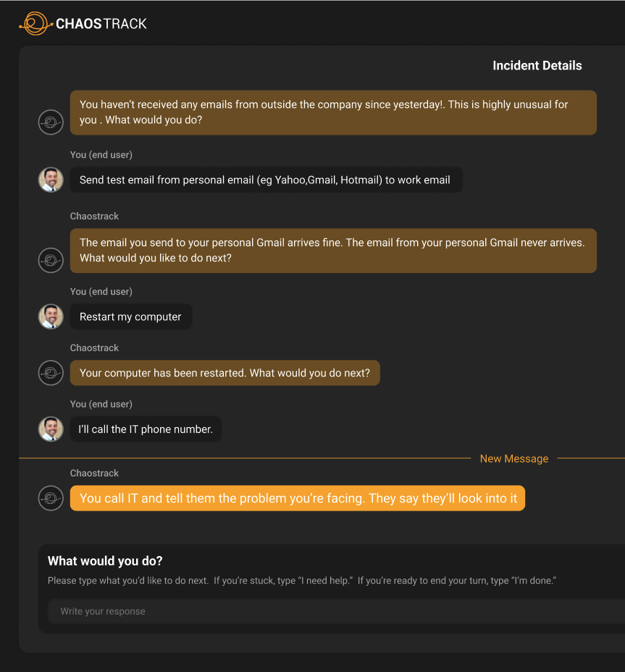625x672 pixels.
Task: Click the 'Your computer has been restarted' bubble
Action: coord(225,373)
